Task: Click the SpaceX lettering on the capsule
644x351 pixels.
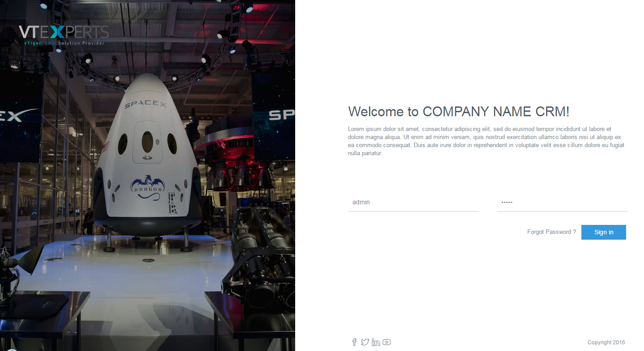Action: click(x=145, y=105)
